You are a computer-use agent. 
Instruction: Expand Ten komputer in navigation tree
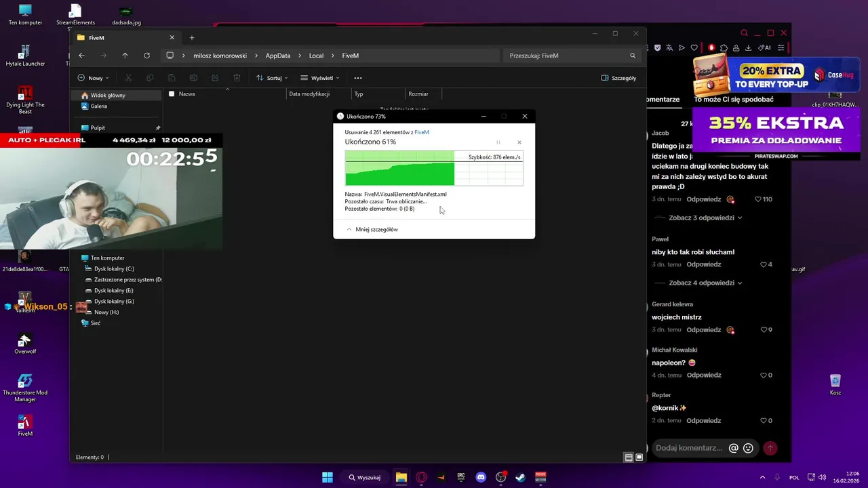[x=107, y=258]
